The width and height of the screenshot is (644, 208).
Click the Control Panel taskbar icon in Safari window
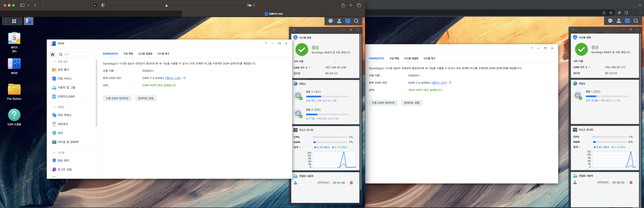[29, 21]
